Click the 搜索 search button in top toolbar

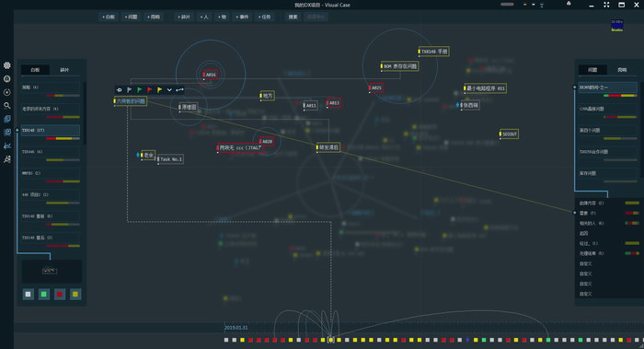coord(293,17)
